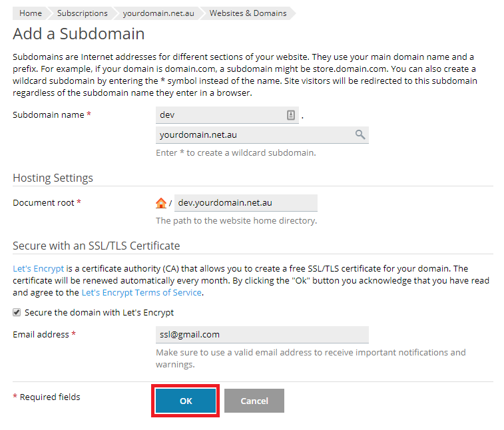Image resolution: width=504 pixels, height=430 pixels.
Task: Click Secure with an SSL/TLS Certificate header
Action: pos(97,246)
